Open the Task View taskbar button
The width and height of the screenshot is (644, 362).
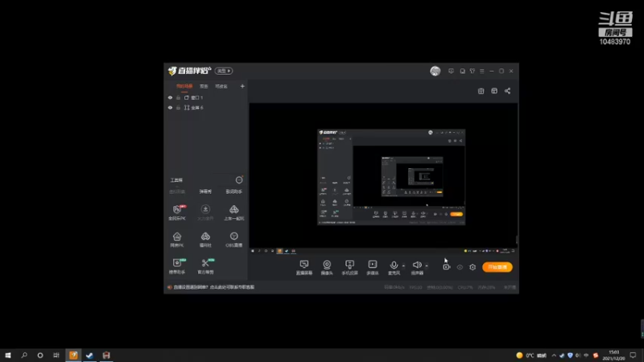click(x=56, y=355)
